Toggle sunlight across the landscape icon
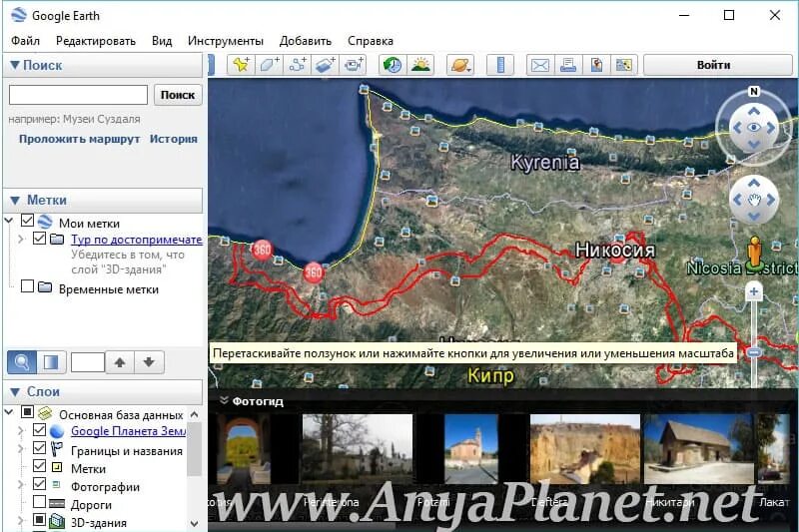 point(420,65)
